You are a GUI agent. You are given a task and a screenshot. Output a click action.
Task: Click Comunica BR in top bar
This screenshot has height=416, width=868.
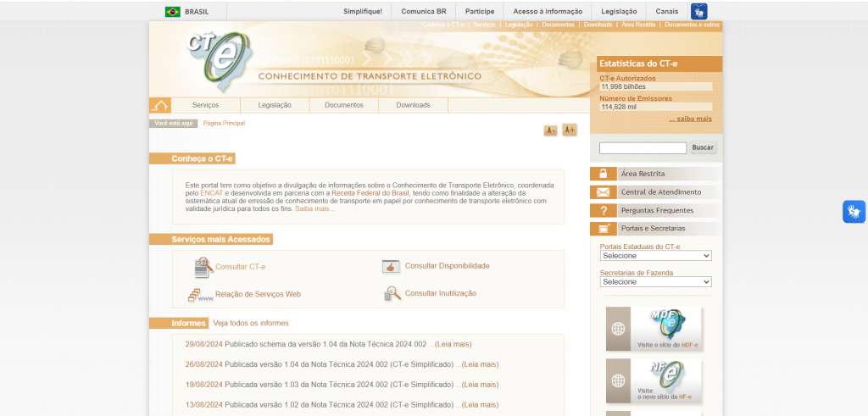(x=424, y=12)
